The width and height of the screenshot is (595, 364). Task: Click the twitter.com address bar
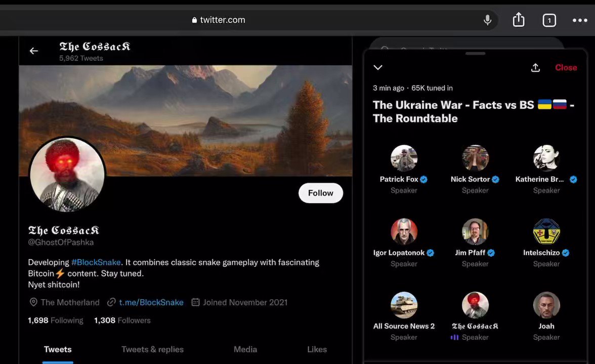pyautogui.click(x=248, y=20)
